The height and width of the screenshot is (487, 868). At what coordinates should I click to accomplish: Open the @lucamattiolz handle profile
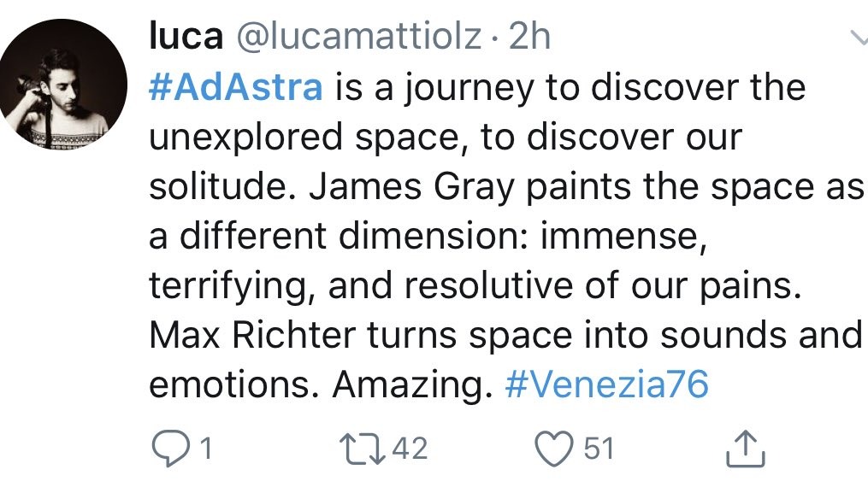pyautogui.click(x=360, y=38)
